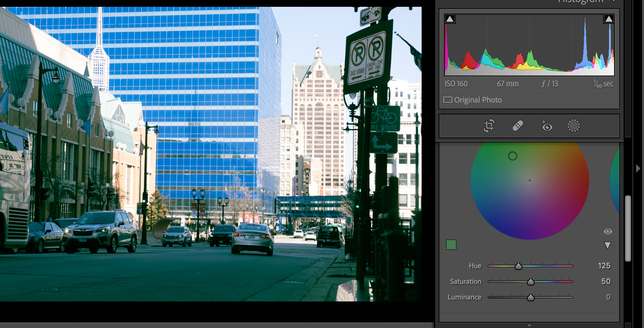Viewport: 644px width, 328px height.
Task: Collapse the Color Mixer with its disclosure triangle
Action: 608,246
